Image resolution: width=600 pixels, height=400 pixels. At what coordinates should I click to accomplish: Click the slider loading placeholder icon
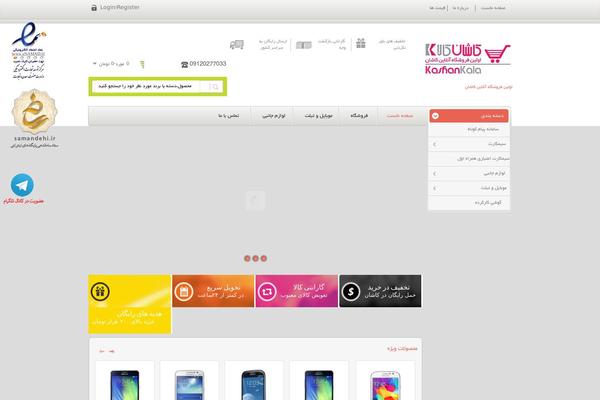pos(255,200)
